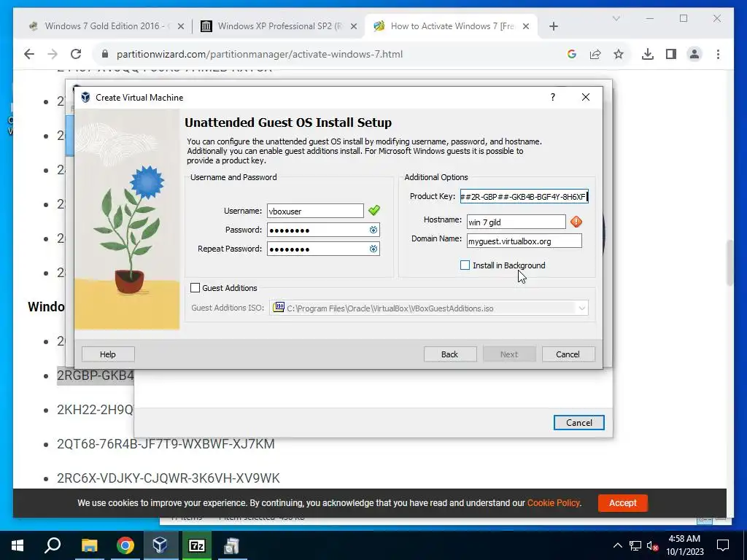Click the green Username validation checkmark
Image resolution: width=747 pixels, height=560 pixels.
(374, 210)
